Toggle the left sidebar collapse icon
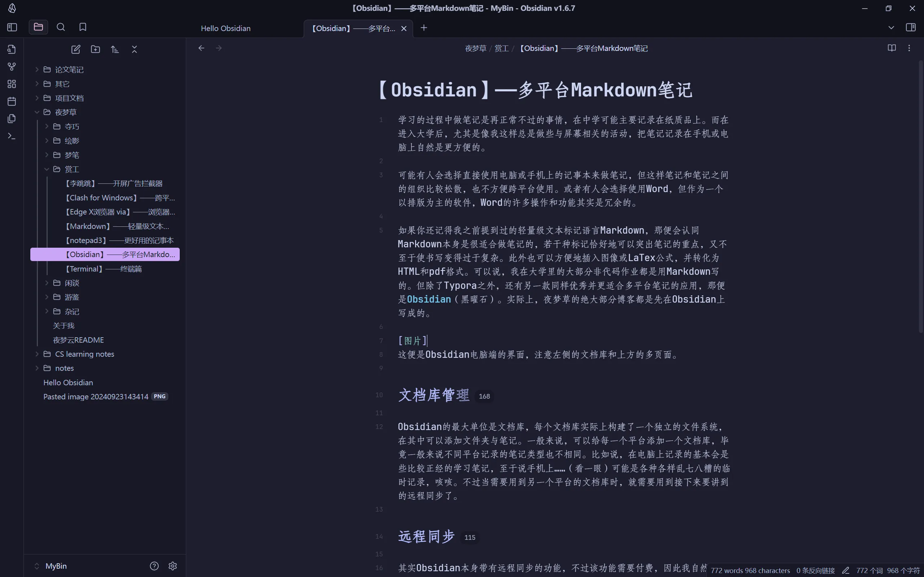Viewport: 924px width, 577px height. [12, 27]
